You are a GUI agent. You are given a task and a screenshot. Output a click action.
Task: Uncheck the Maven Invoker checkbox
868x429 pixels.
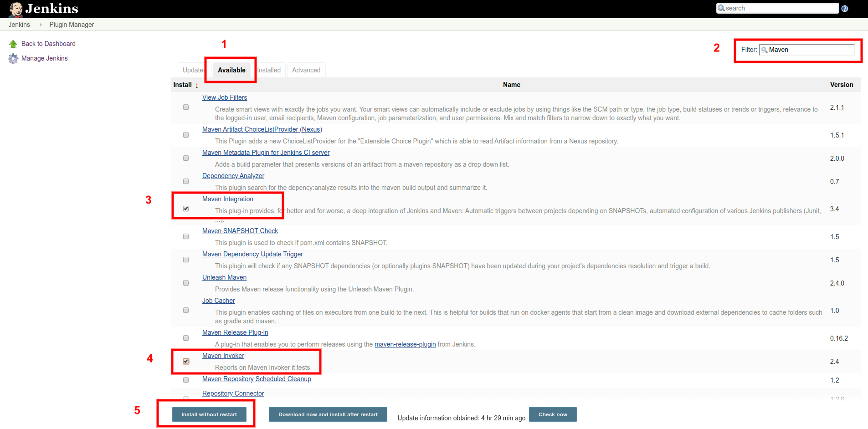click(x=186, y=362)
